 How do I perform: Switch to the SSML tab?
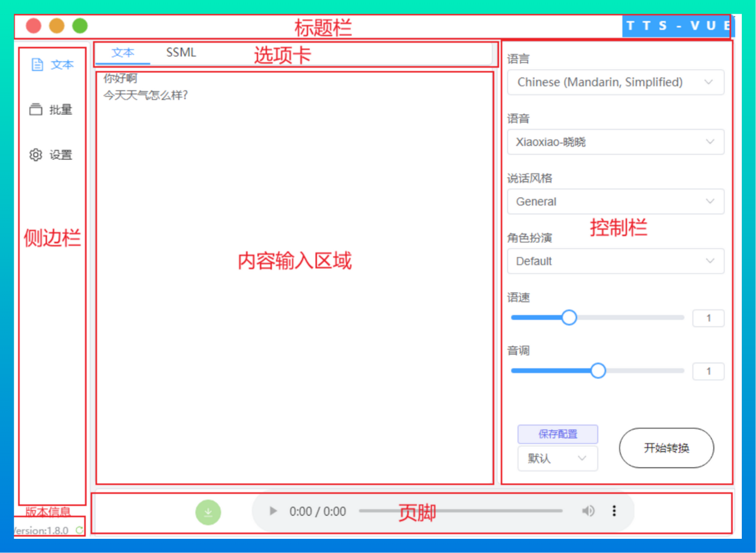(x=181, y=52)
